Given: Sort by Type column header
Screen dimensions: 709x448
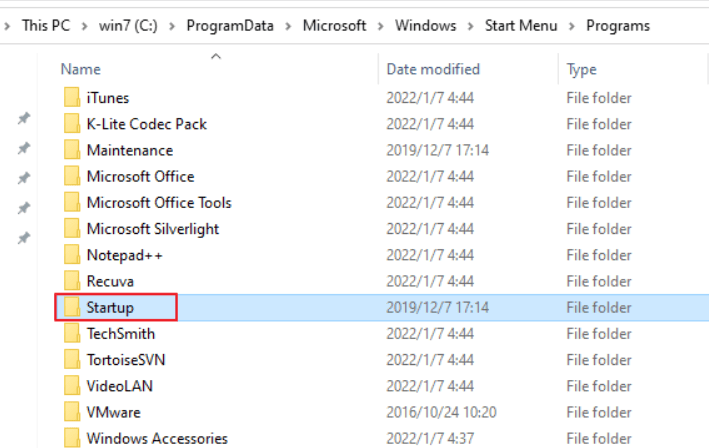Looking at the screenshot, I should pos(581,70).
